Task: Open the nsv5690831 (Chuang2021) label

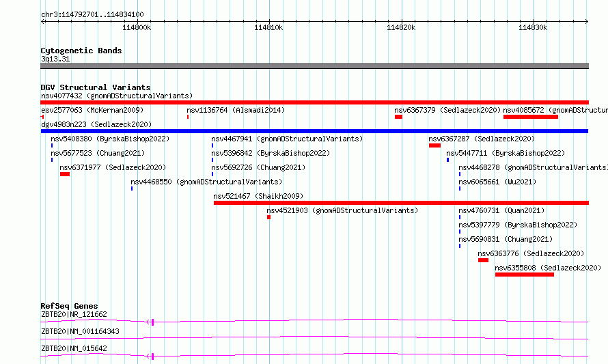Action: pyautogui.click(x=506, y=239)
